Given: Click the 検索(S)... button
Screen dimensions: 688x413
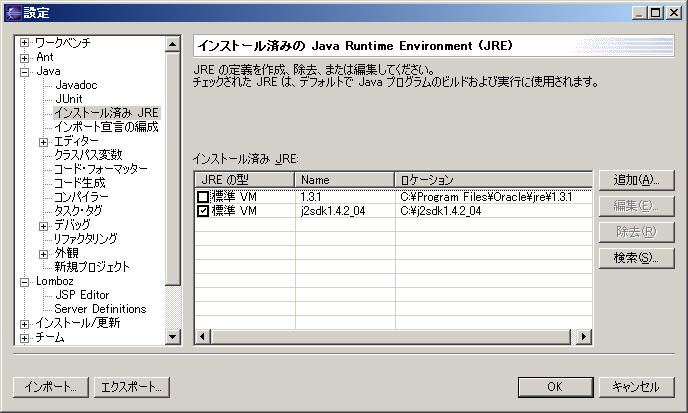Looking at the screenshot, I should pyautogui.click(x=636, y=257).
